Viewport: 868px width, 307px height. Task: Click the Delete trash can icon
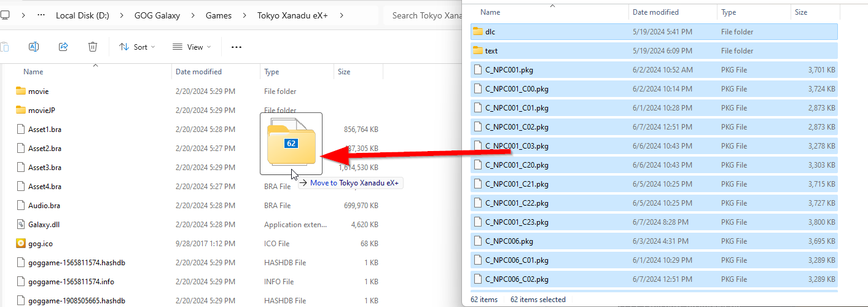point(93,47)
